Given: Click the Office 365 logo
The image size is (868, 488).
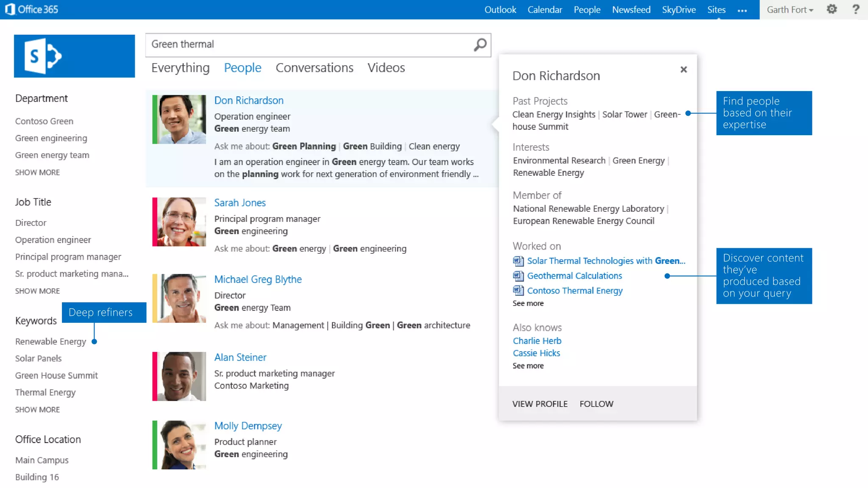Looking at the screenshot, I should coord(32,9).
